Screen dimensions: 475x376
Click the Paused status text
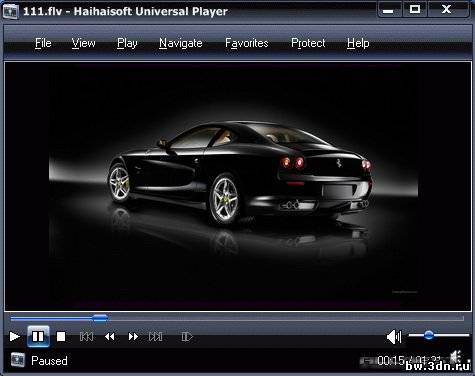pyautogui.click(x=49, y=361)
